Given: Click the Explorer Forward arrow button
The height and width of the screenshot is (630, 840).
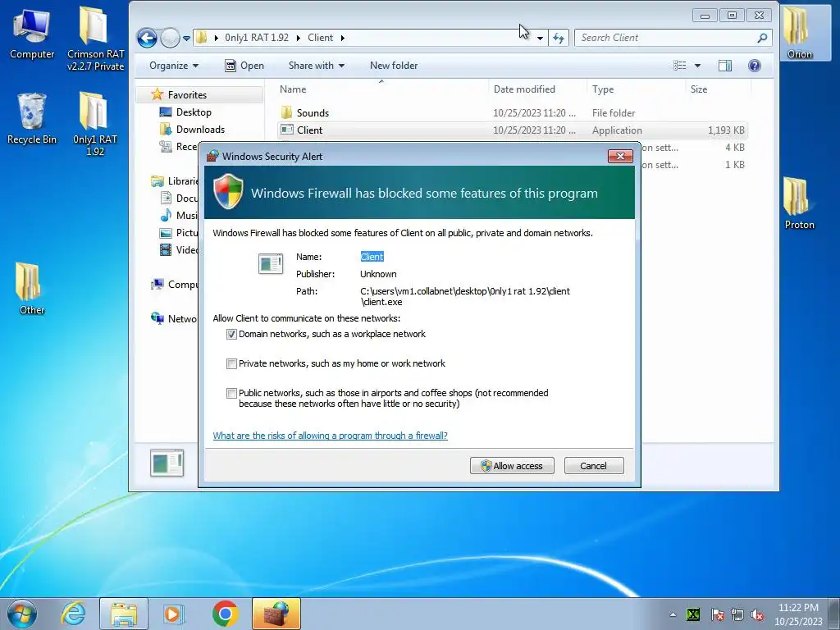Looking at the screenshot, I should [x=170, y=38].
